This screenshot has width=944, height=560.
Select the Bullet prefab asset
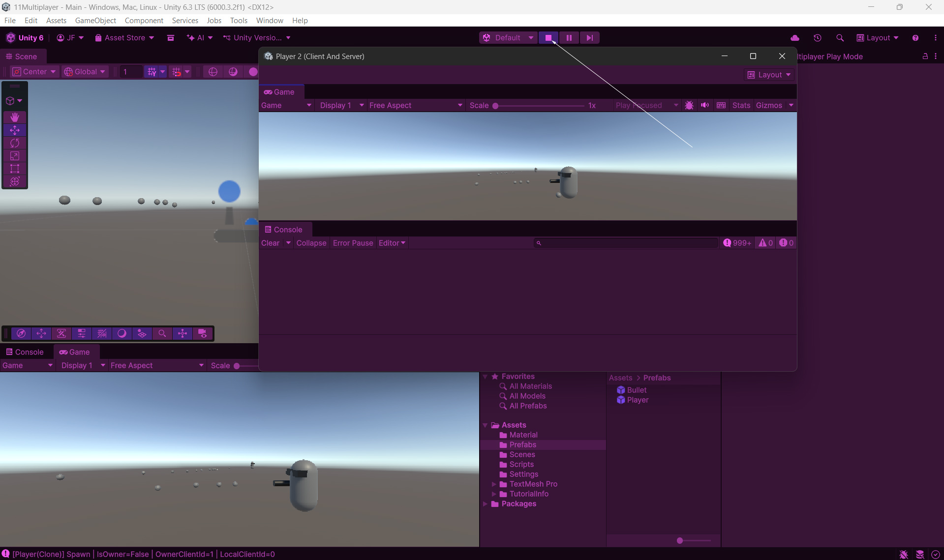click(x=636, y=390)
